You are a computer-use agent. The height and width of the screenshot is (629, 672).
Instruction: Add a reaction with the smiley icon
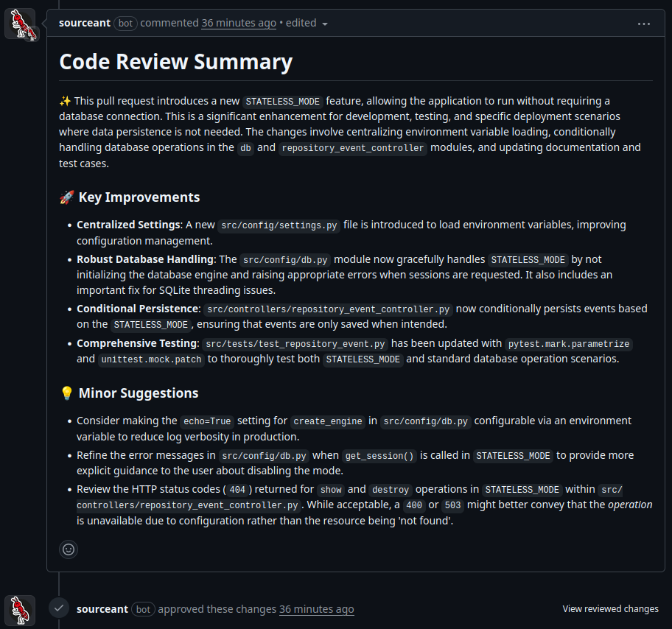tap(69, 549)
